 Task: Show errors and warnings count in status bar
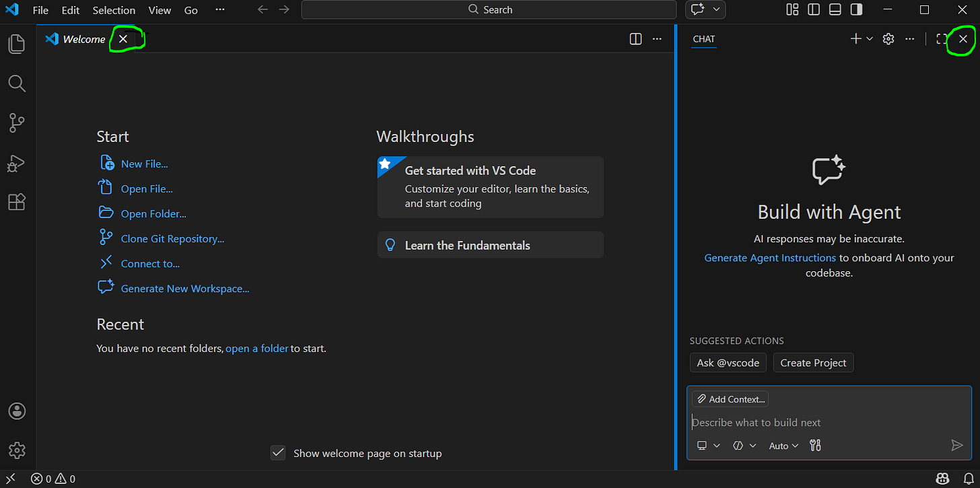[53, 479]
